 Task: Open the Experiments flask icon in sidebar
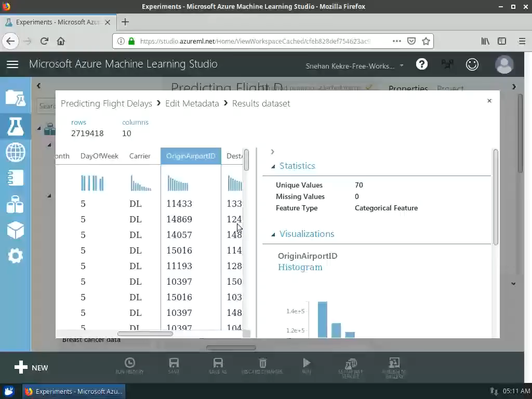click(x=16, y=126)
